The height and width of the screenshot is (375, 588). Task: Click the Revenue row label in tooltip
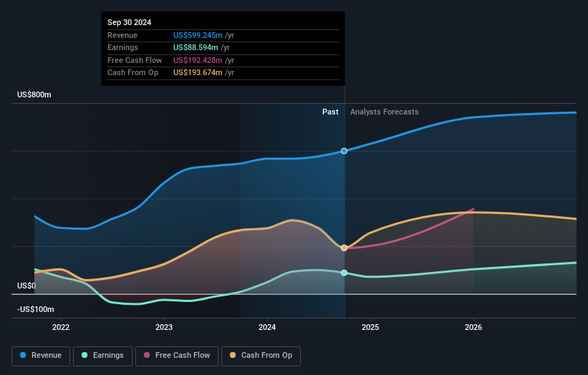point(122,35)
